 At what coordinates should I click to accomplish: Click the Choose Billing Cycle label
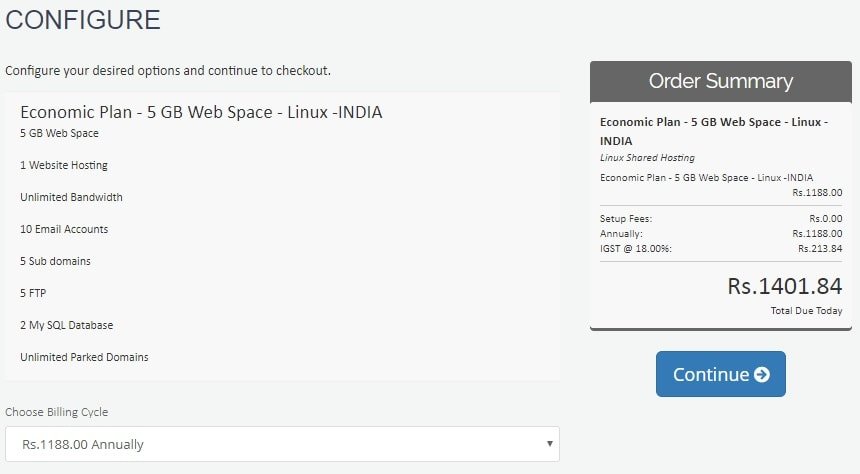click(x=56, y=412)
